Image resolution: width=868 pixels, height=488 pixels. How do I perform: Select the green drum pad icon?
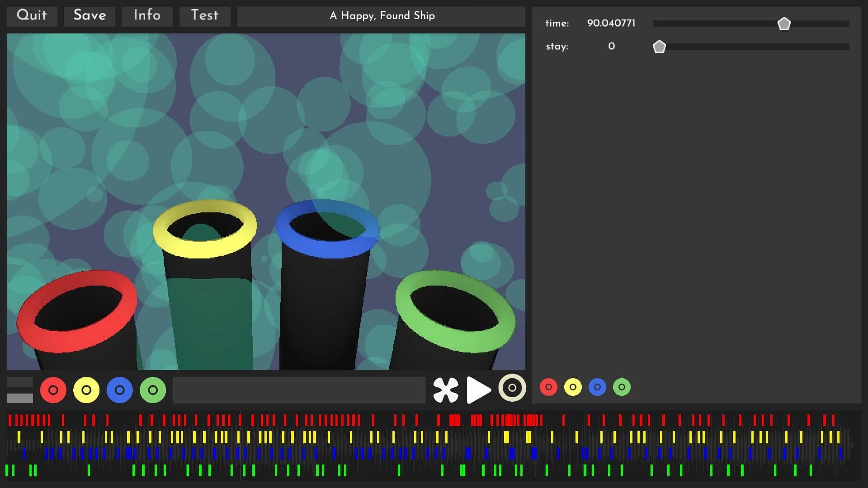click(153, 389)
